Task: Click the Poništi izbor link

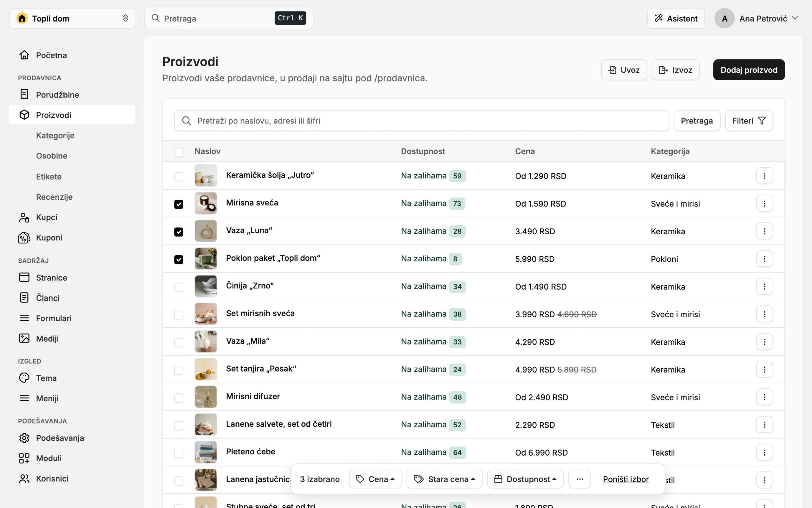Action: pyautogui.click(x=625, y=479)
